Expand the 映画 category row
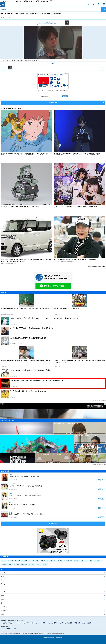The height and width of the screenshot is (644, 106). (x=53, y=599)
